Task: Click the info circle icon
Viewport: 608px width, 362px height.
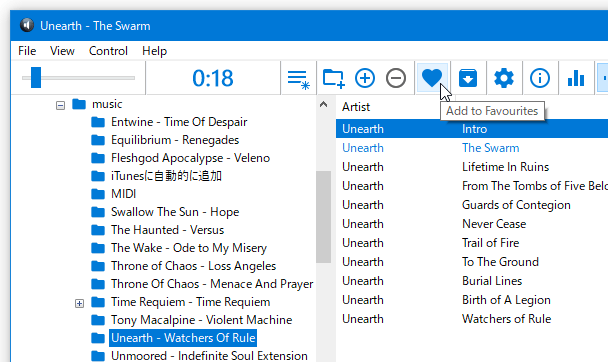Action: [540, 78]
